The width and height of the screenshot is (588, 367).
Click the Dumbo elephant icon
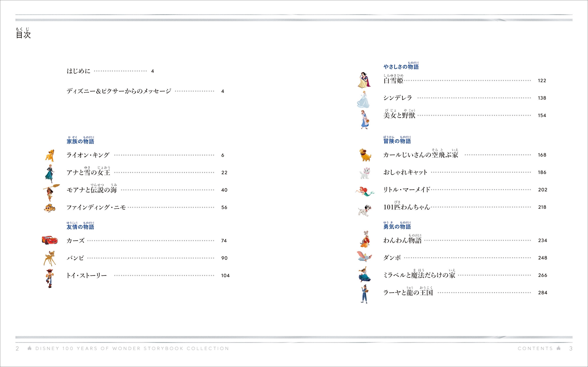(364, 257)
